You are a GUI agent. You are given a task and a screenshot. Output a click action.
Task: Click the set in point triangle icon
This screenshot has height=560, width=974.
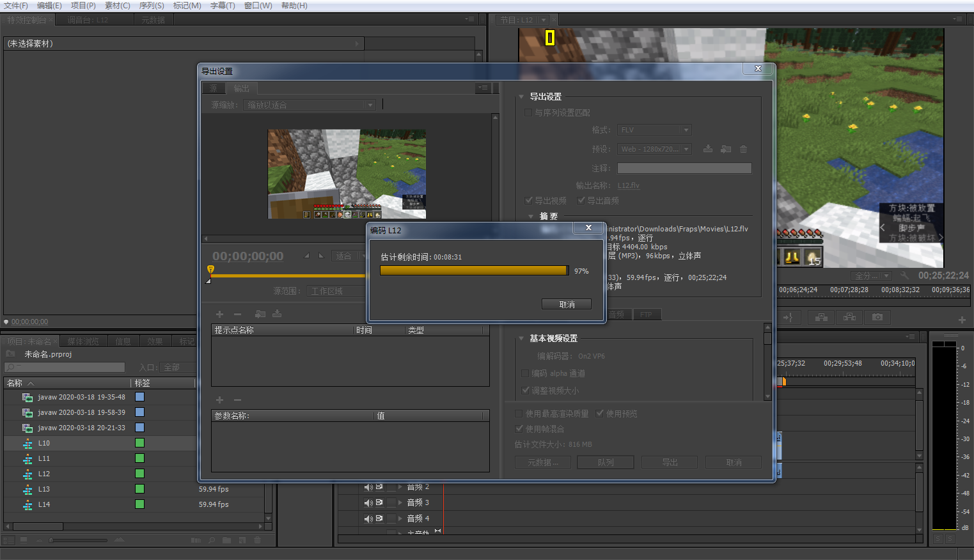click(x=306, y=256)
